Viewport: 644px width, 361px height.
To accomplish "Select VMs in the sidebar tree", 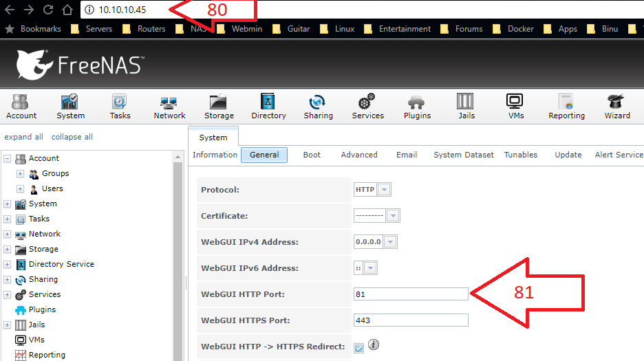I will 36,340.
